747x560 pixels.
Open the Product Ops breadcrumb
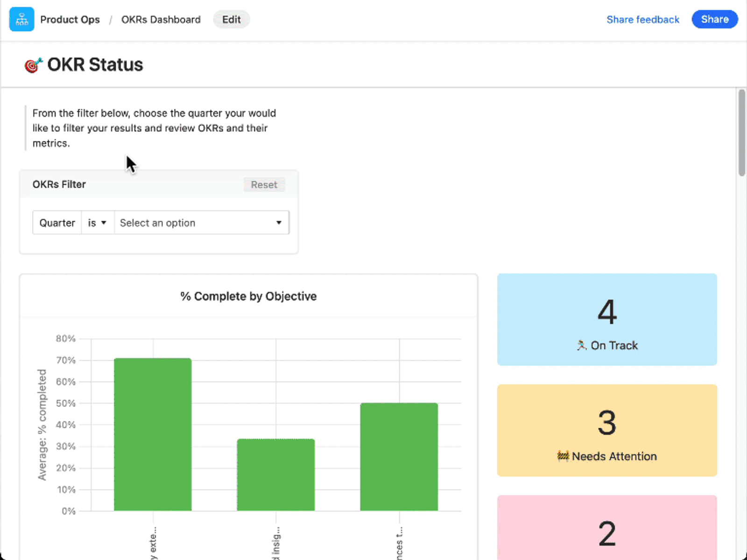[70, 20]
